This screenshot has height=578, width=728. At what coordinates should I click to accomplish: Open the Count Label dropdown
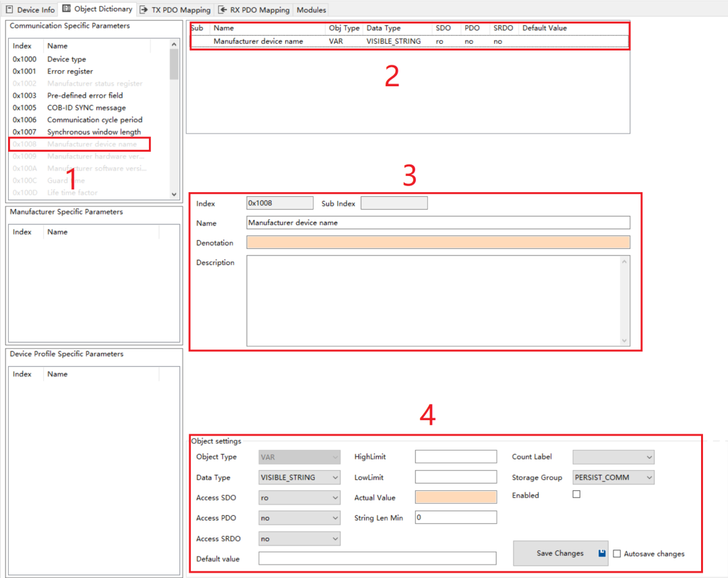pos(613,457)
